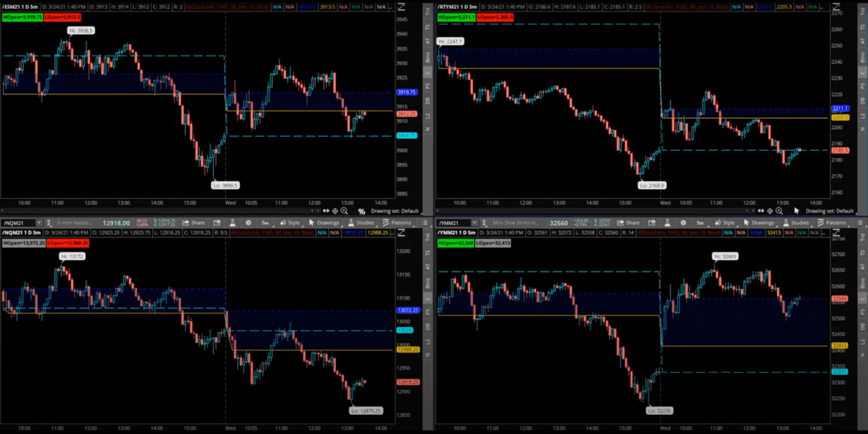Screen dimensions: 868x434
Task: Select the percent tool under /ESM21 chart
Action: (361, 211)
